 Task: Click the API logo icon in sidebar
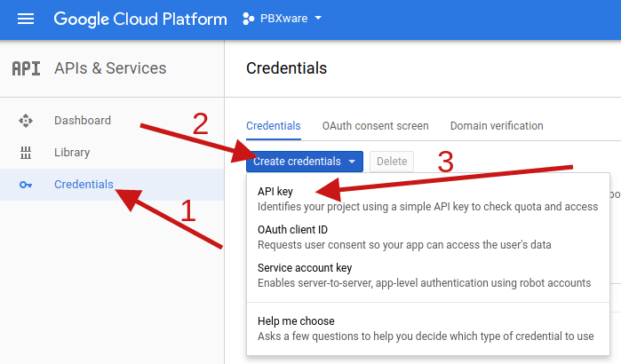(x=26, y=68)
